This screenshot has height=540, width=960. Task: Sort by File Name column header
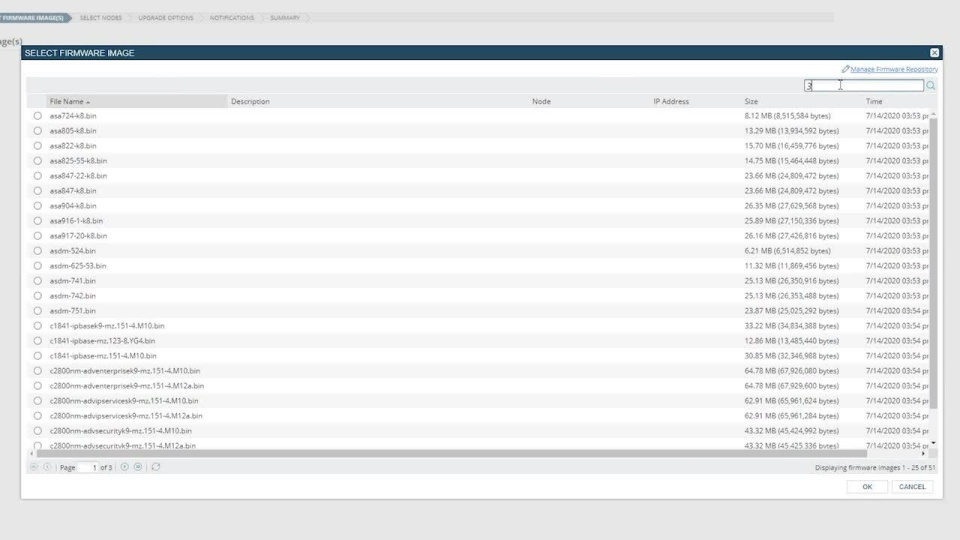(x=136, y=101)
